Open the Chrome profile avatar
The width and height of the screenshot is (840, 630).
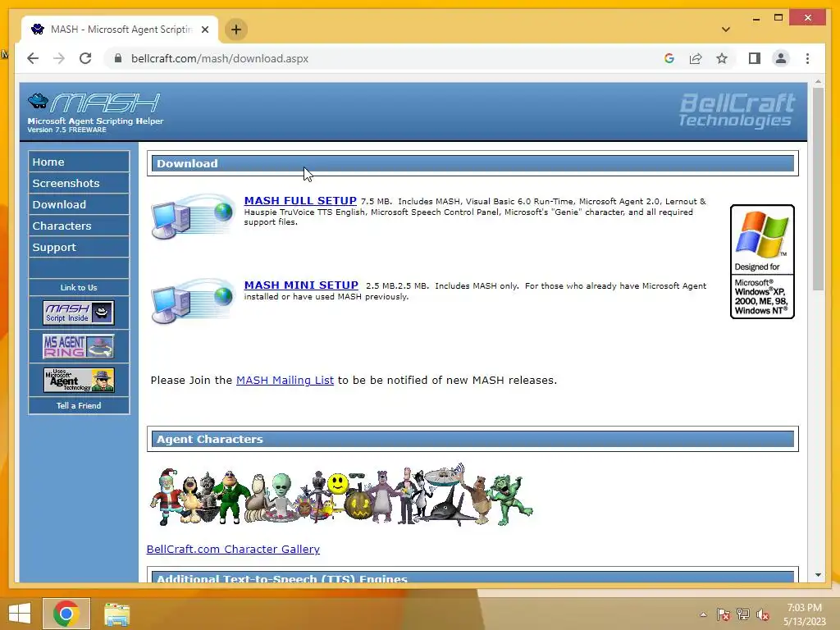click(x=781, y=58)
